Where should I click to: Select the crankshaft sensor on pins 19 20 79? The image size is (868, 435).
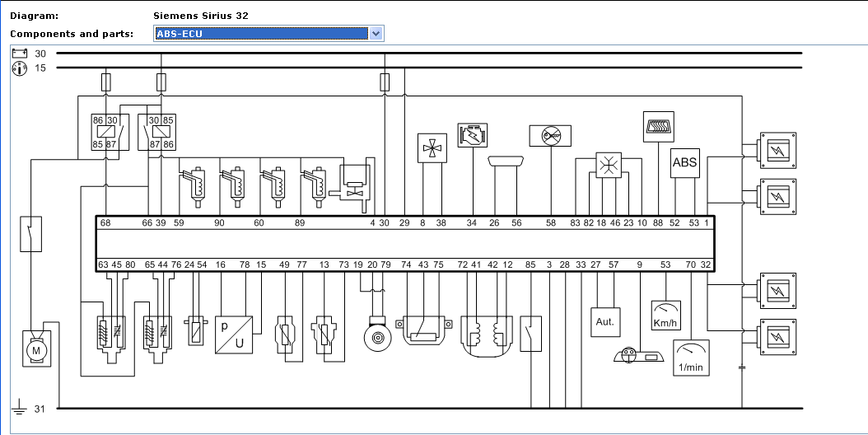377,334
